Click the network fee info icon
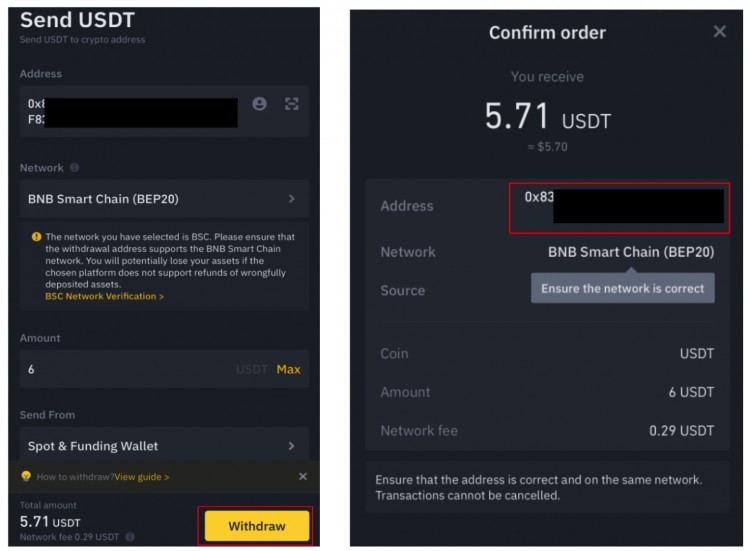 pos(130,537)
